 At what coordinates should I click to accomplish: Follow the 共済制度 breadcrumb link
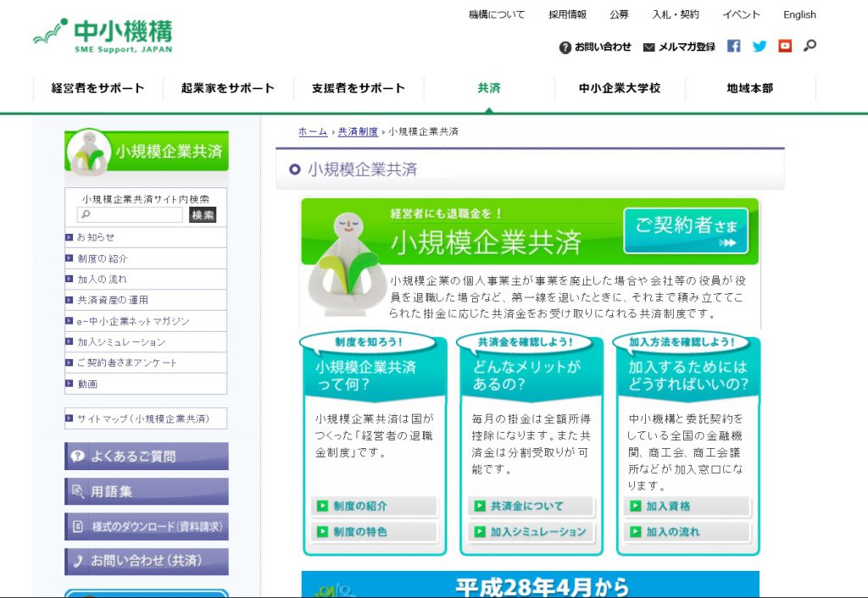click(358, 132)
